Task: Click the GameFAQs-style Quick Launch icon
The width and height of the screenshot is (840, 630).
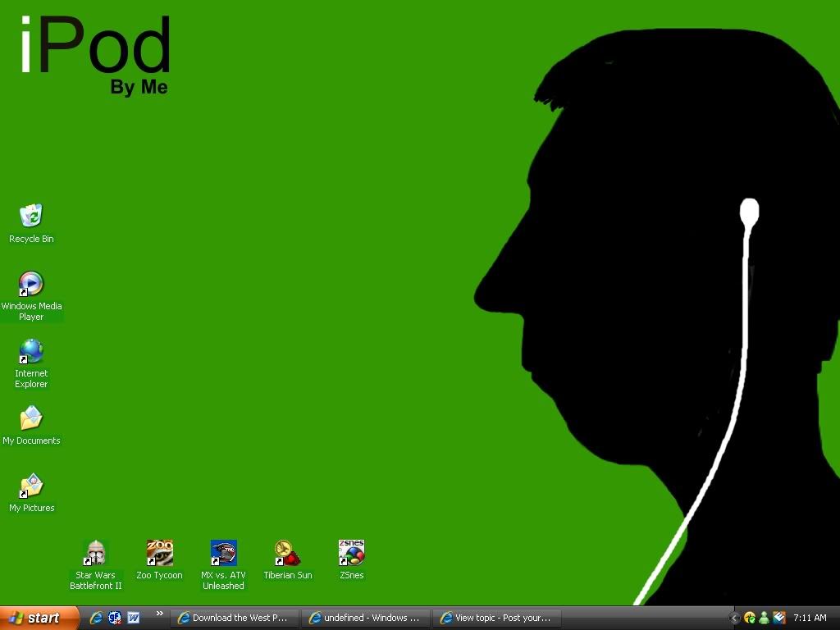Action: pos(115,618)
